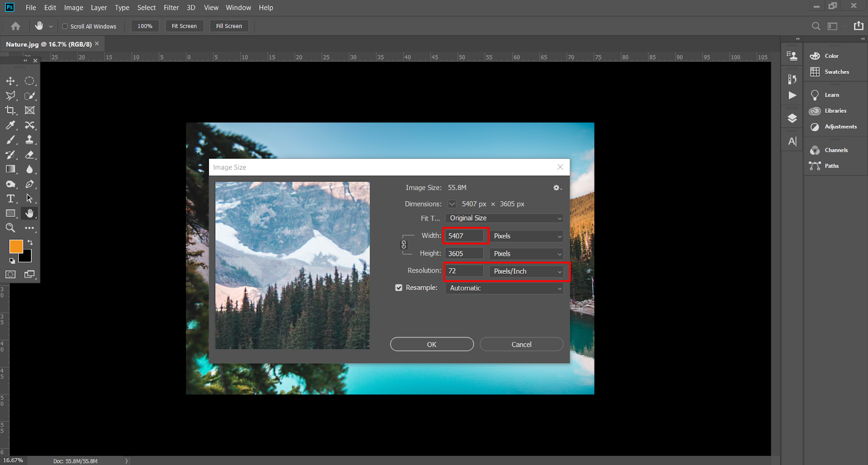The image size is (868, 465).
Task: Select the History Brush tool
Action: [10, 154]
